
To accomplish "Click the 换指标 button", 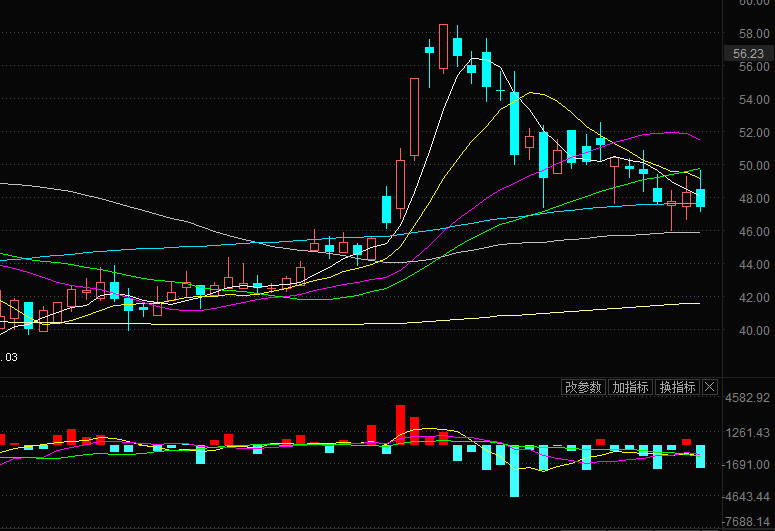I will pyautogui.click(x=678, y=387).
